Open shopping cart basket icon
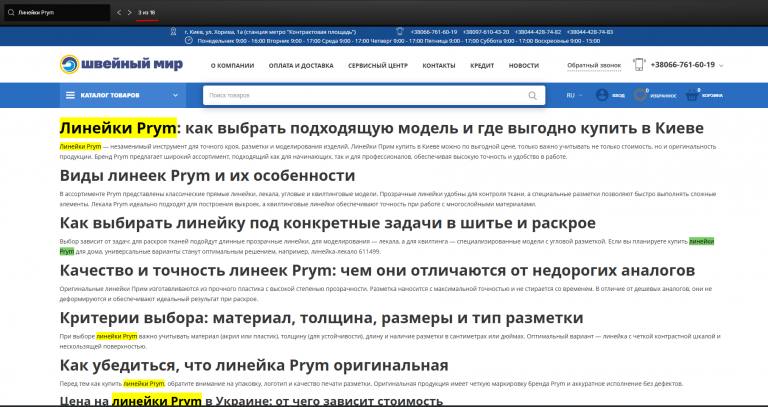This screenshot has height=407, width=768. coord(692,96)
